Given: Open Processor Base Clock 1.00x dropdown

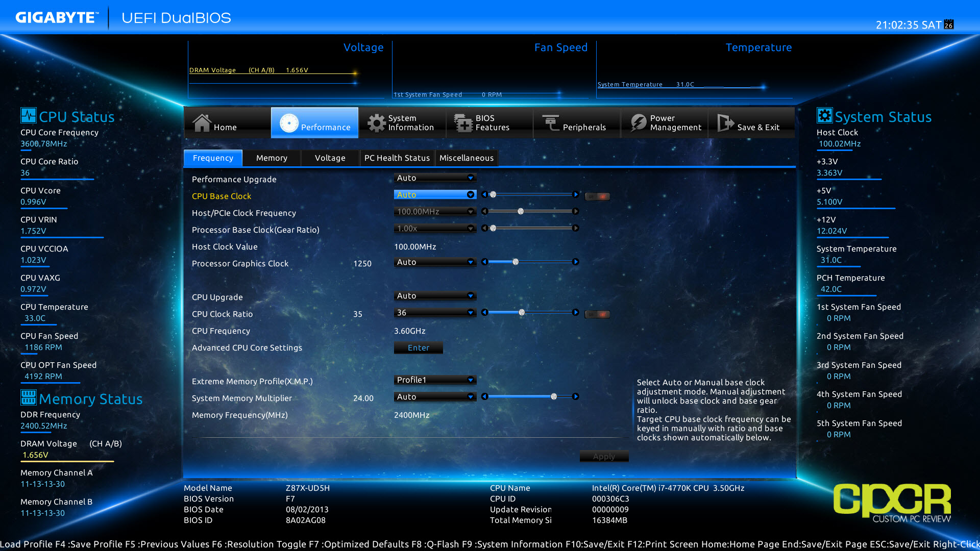Looking at the screenshot, I should [435, 228].
